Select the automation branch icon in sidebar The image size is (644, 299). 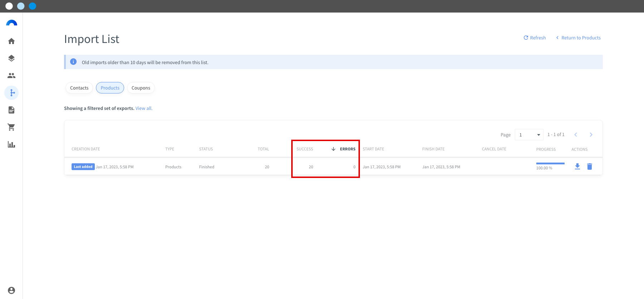[x=11, y=93]
